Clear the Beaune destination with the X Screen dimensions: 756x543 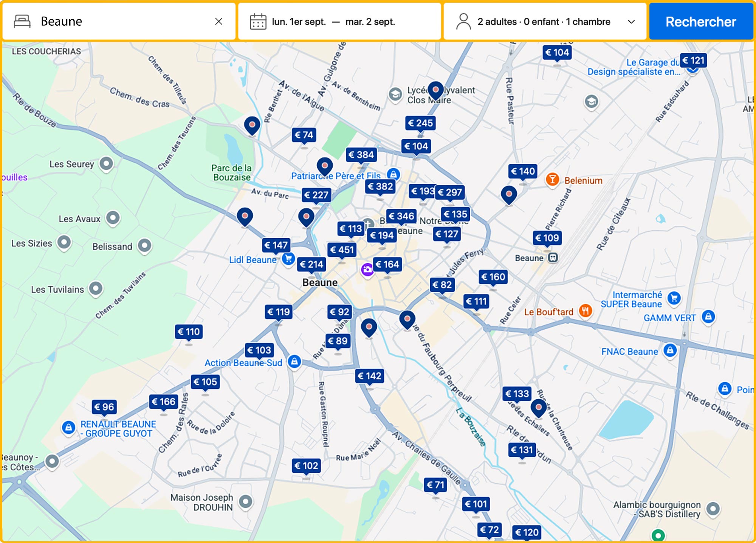[219, 22]
